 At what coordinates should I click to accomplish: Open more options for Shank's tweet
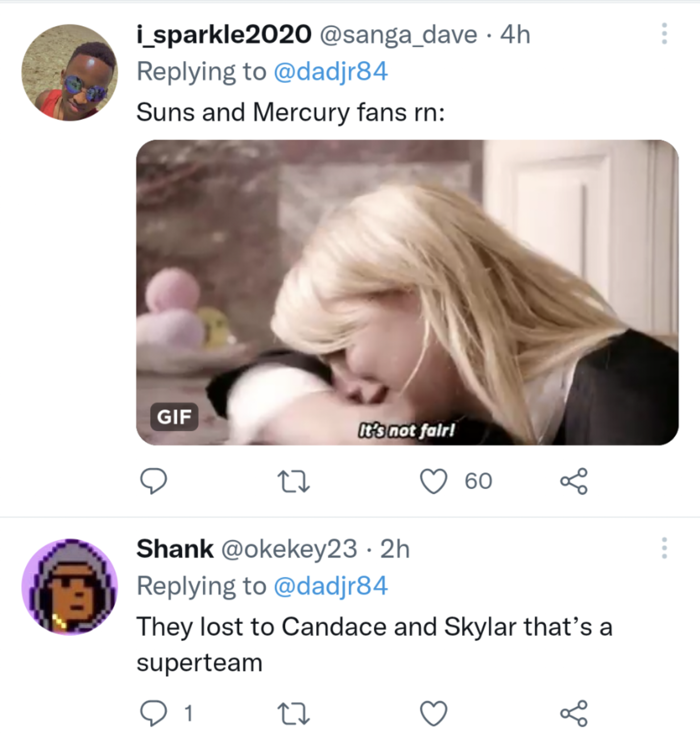click(x=664, y=548)
